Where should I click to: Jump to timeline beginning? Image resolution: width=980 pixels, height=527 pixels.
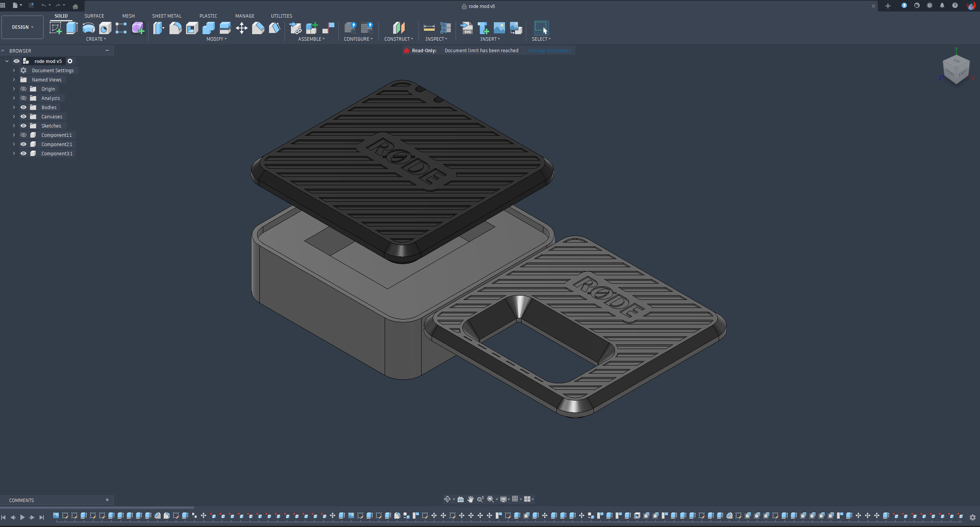[x=3, y=517]
